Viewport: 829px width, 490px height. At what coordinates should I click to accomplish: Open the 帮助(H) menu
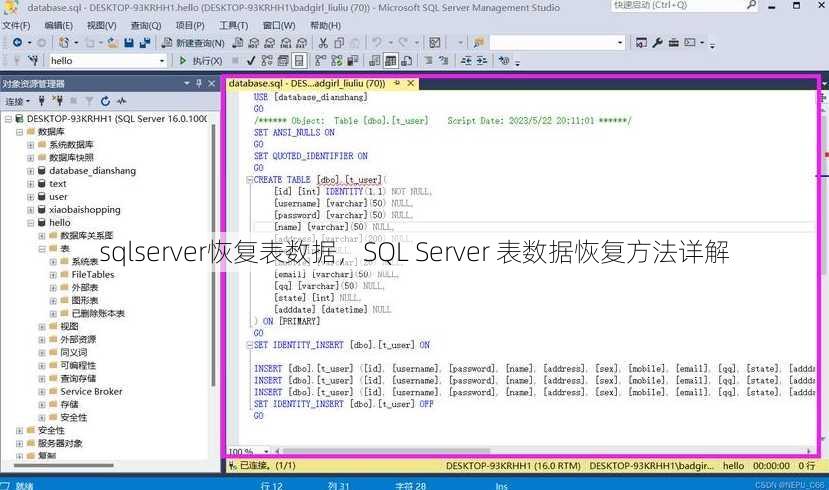point(325,25)
